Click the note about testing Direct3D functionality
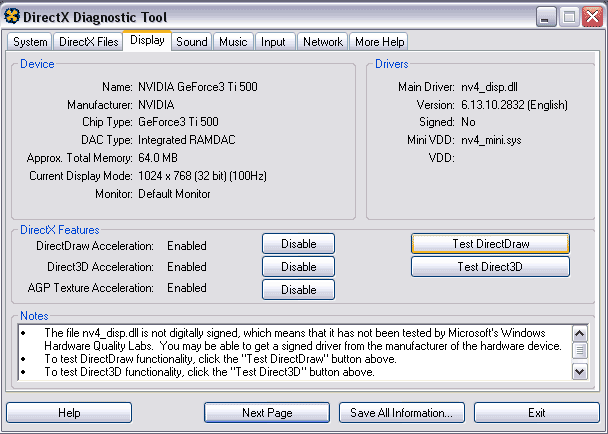 click(x=209, y=372)
